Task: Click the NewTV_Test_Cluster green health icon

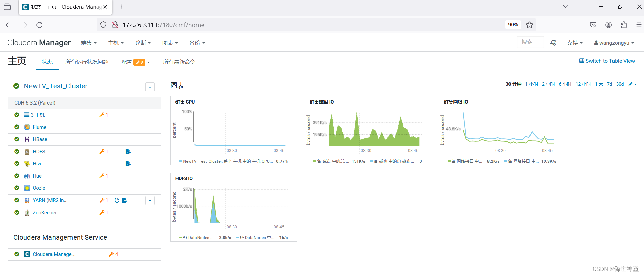Action: pos(16,86)
